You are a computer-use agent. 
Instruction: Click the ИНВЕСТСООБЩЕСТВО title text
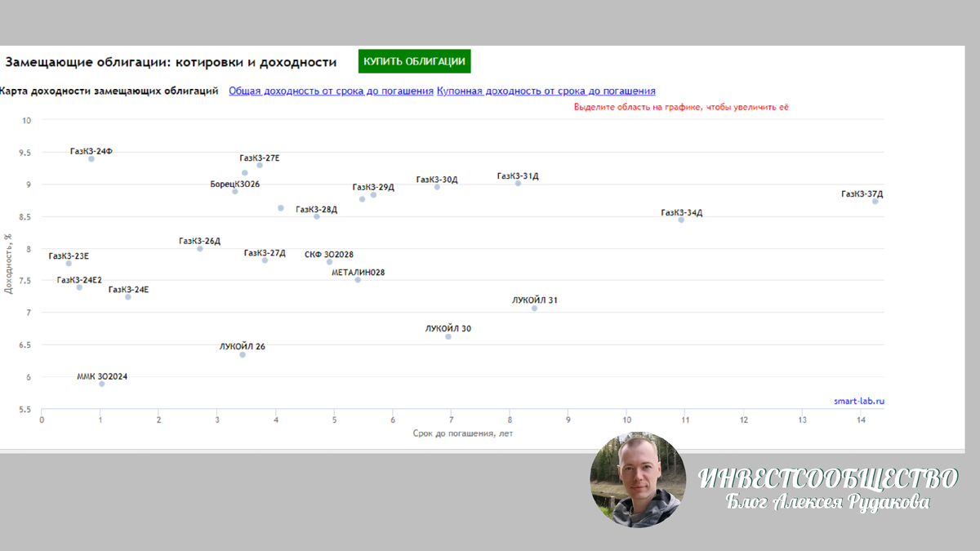[828, 479]
